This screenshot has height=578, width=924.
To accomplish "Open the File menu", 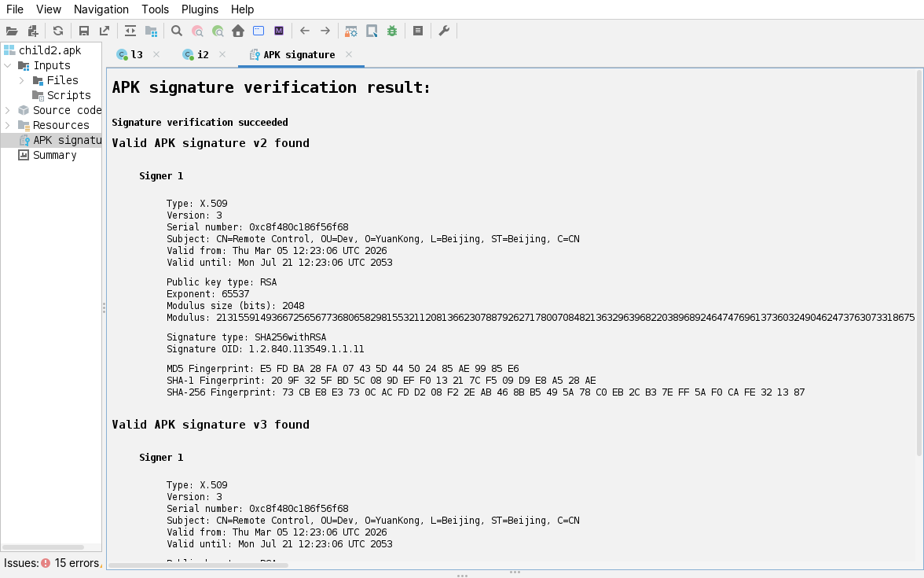I will pyautogui.click(x=15, y=9).
